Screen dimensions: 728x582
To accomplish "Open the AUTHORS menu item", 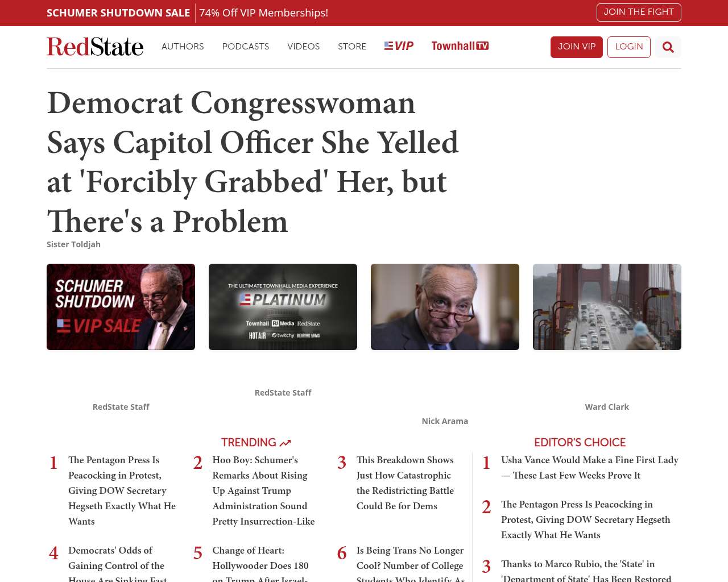I will click(x=183, y=47).
